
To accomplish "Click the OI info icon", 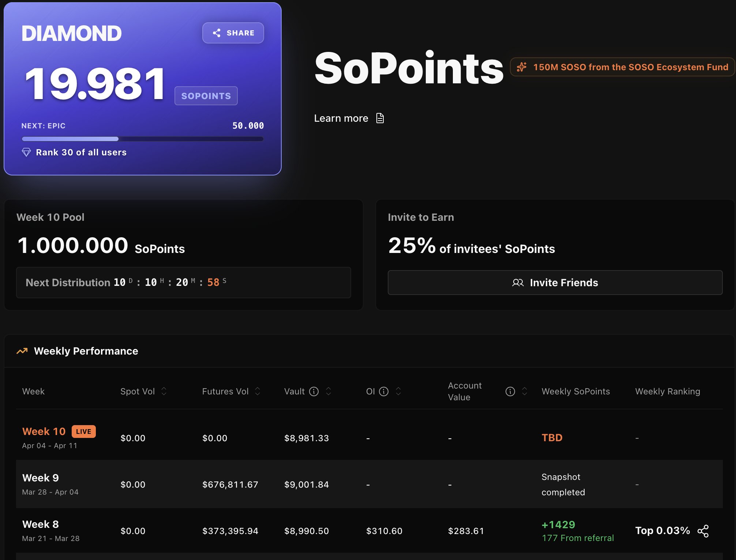I will coord(383,391).
